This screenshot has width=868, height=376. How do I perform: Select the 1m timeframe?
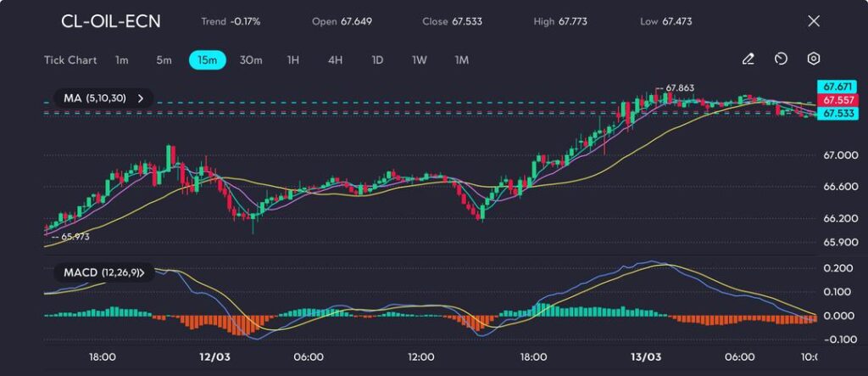click(x=122, y=60)
